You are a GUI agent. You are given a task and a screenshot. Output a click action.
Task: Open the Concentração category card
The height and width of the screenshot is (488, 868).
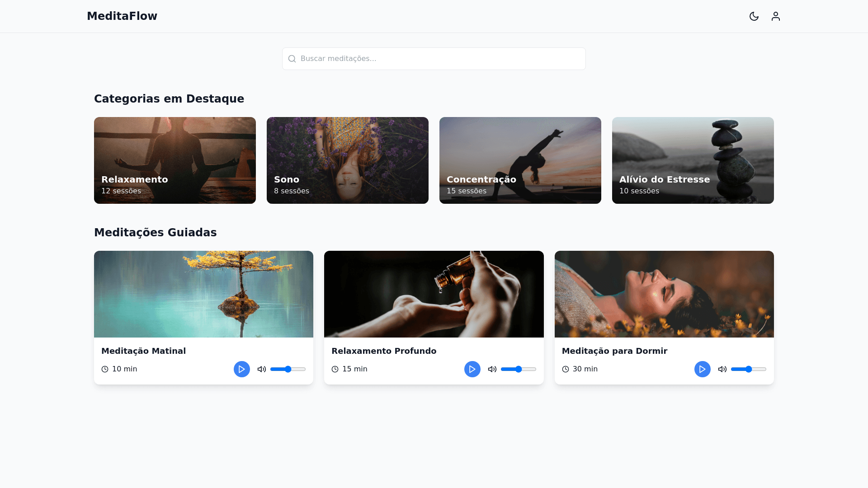coord(520,160)
